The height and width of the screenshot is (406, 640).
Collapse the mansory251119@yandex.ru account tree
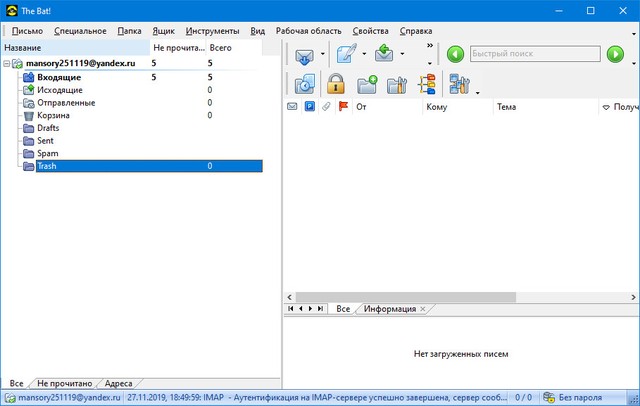7,63
